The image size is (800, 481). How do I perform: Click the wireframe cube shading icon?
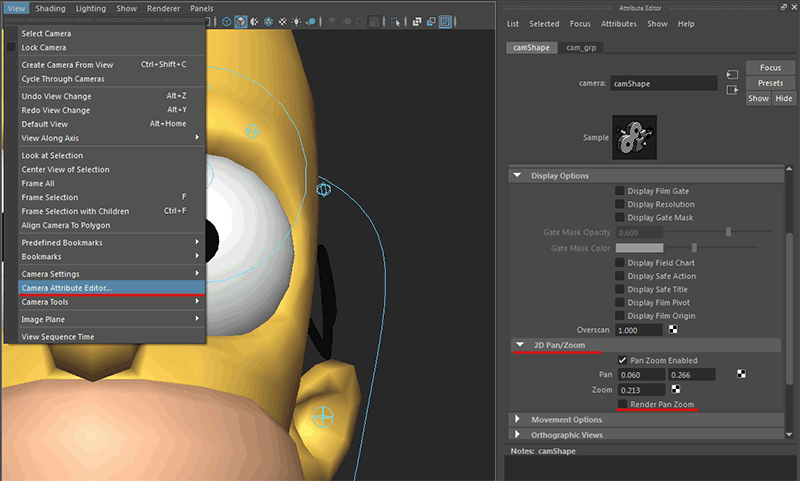coord(227,22)
